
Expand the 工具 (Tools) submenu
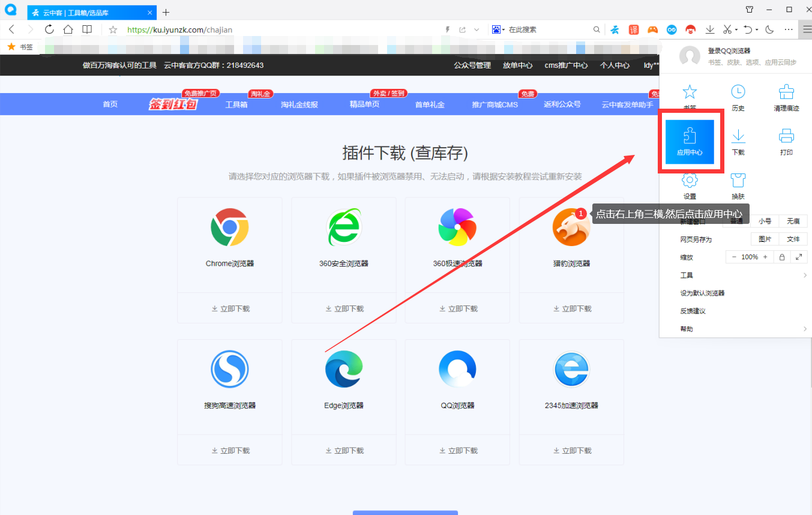[686, 275]
